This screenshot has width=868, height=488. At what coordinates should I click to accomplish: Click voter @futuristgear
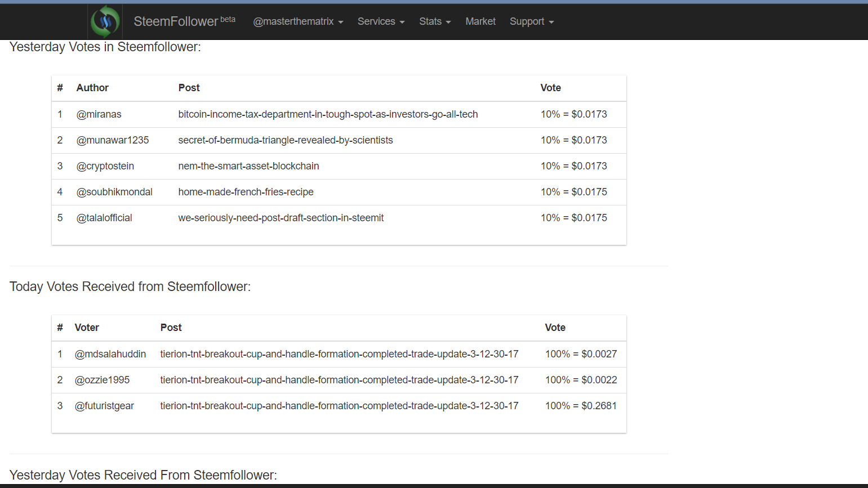pos(104,406)
